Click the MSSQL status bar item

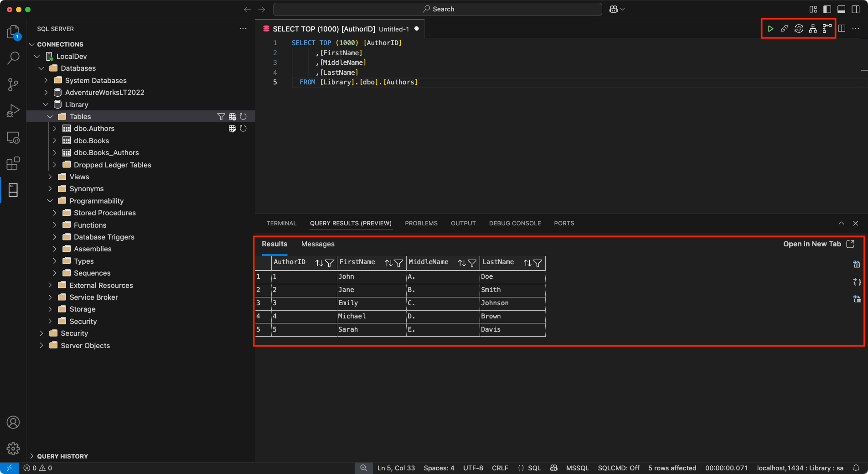577,468
